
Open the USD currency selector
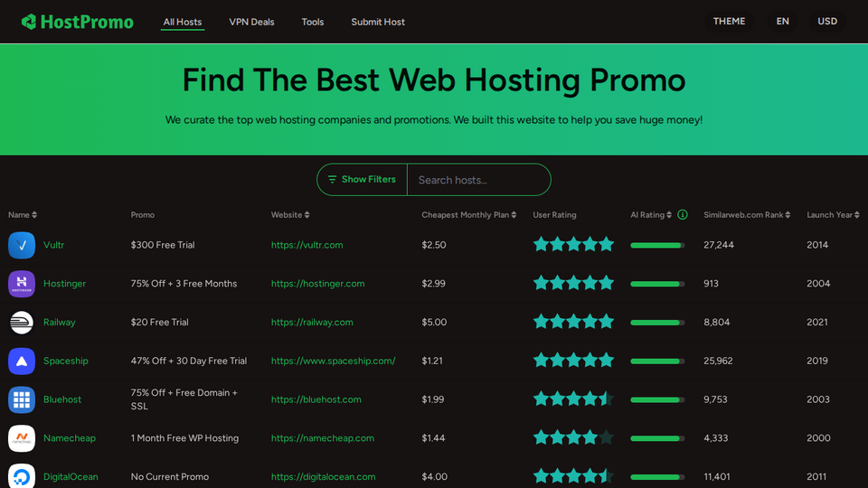point(827,21)
